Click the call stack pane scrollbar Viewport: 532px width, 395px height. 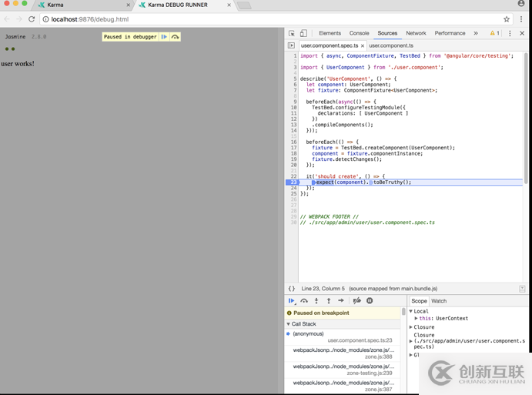click(x=403, y=312)
